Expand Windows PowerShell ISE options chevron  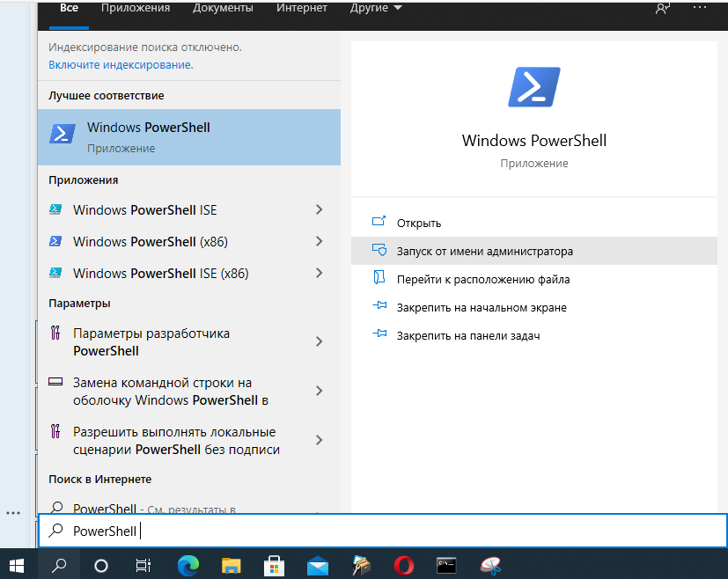[319, 209]
